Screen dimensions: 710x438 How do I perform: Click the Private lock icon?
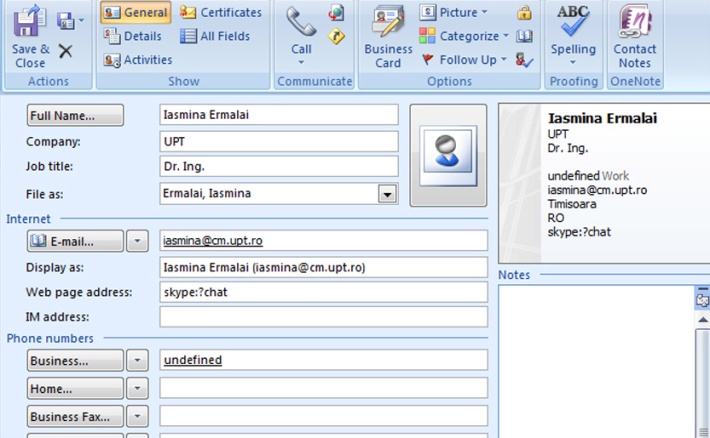click(524, 13)
